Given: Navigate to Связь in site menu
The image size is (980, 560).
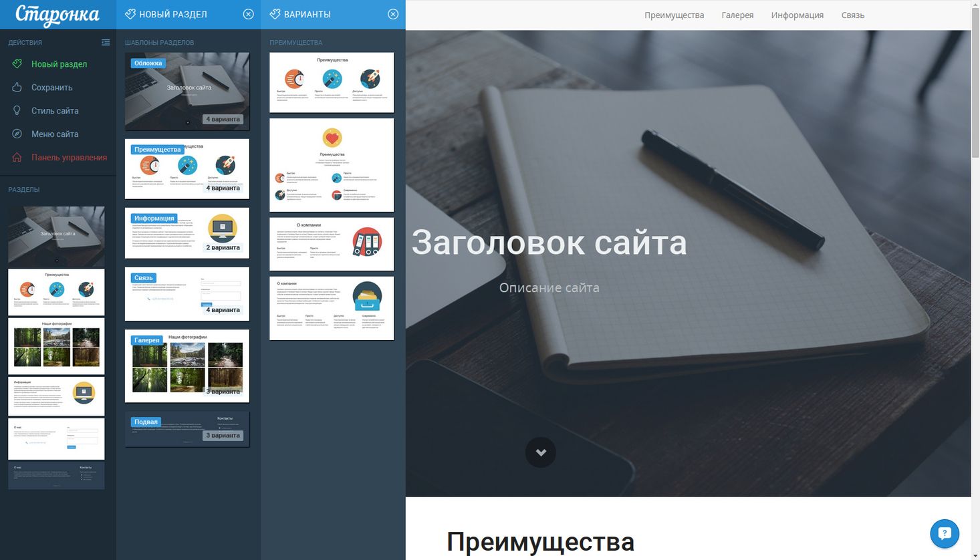Looking at the screenshot, I should click(x=852, y=15).
